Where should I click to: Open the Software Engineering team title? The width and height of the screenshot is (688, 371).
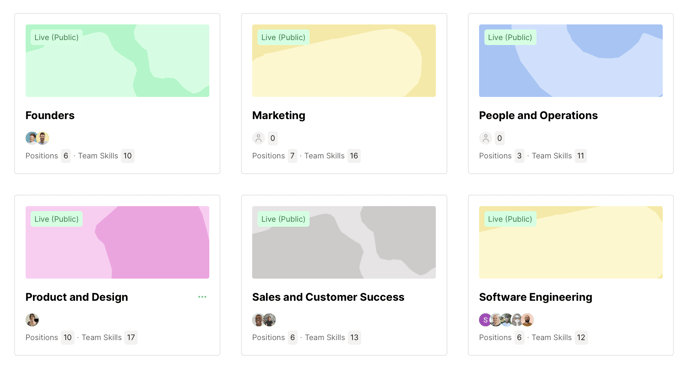(536, 297)
